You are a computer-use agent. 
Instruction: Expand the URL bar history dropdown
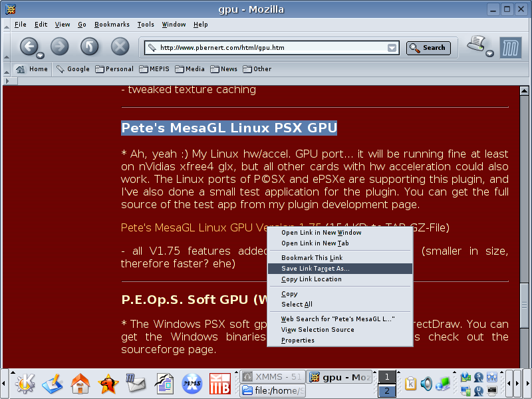392,48
